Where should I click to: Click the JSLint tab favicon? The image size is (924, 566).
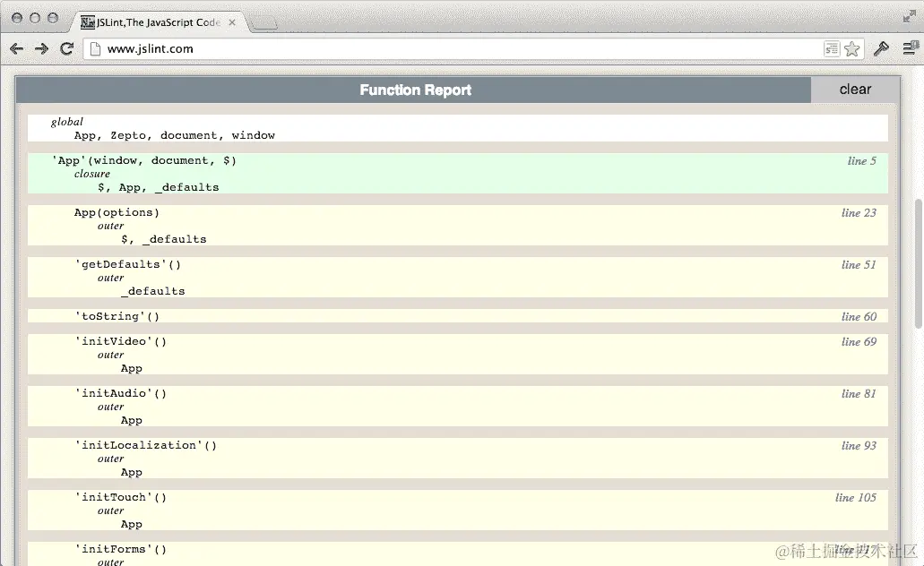88,22
